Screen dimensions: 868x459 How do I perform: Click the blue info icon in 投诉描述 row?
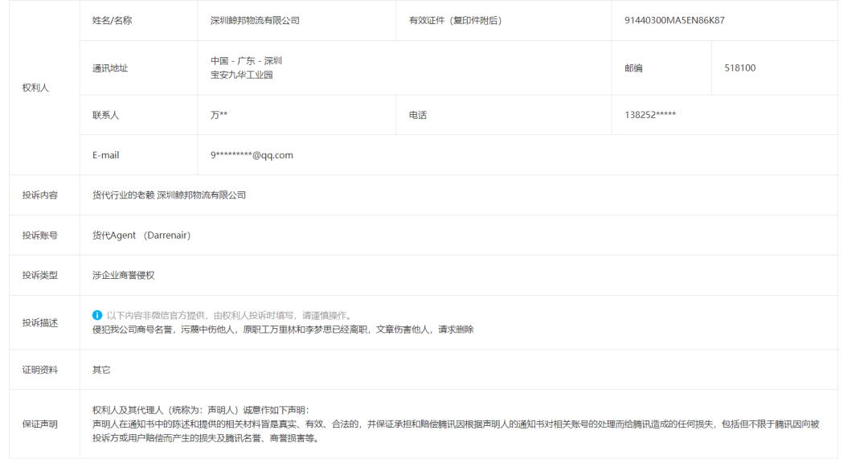pos(97,315)
